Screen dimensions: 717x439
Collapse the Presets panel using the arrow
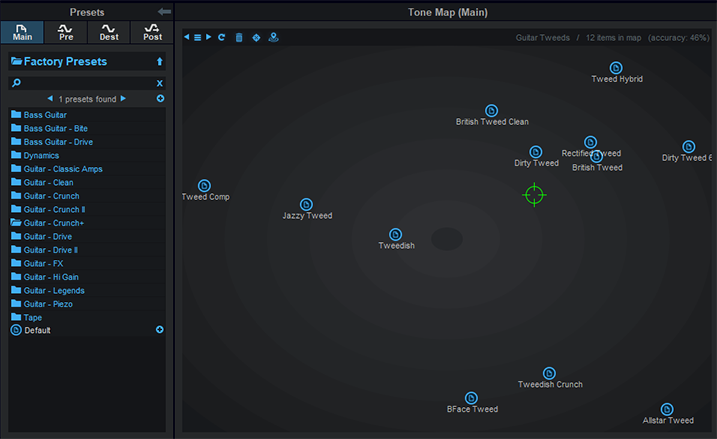tap(164, 11)
